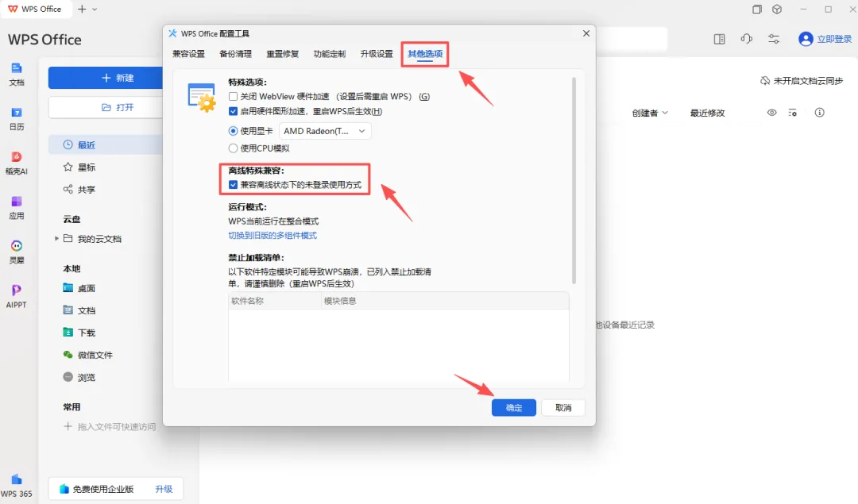Toggle the side panel layout icon
This screenshot has width=858, height=504.
(x=720, y=39)
